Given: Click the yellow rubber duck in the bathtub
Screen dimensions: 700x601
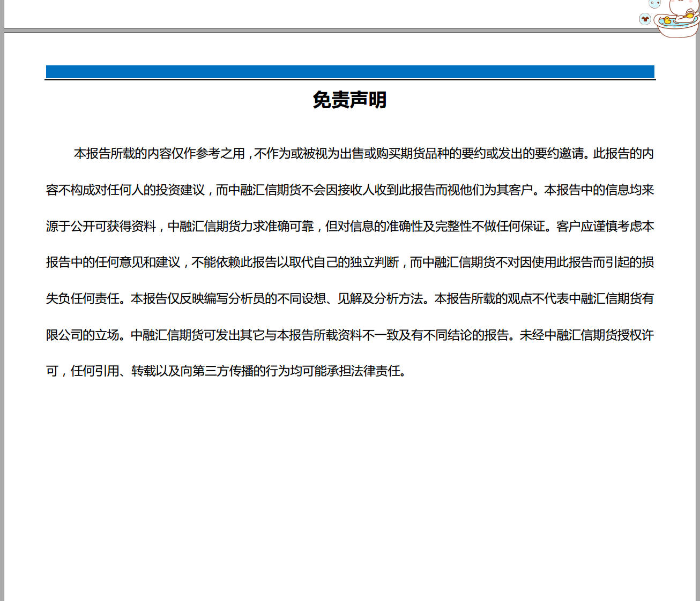Looking at the screenshot, I should click(x=667, y=21).
